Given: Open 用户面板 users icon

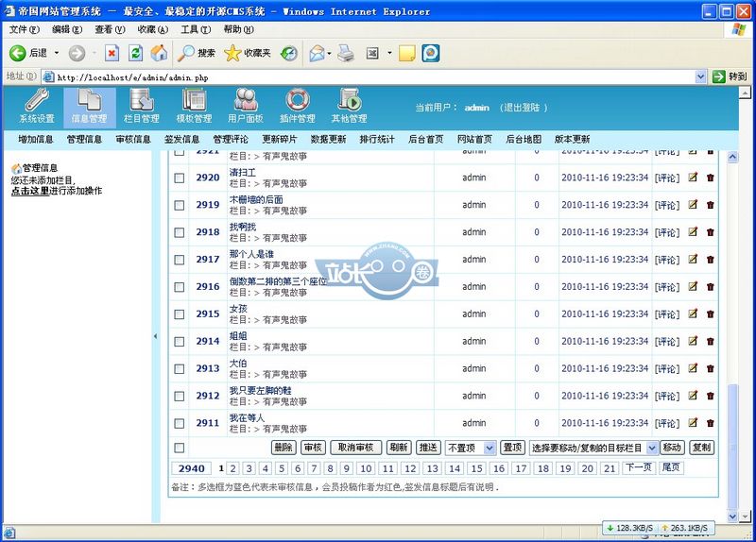Looking at the screenshot, I should [x=246, y=107].
